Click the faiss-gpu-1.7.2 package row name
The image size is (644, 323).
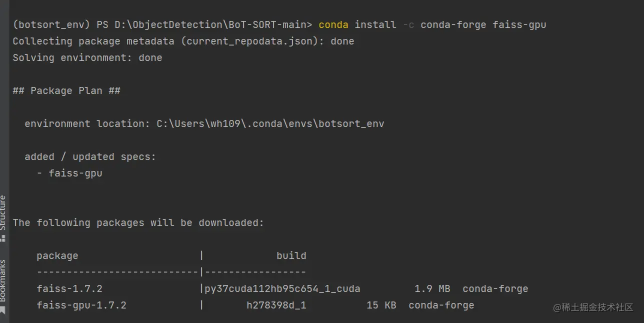81,305
